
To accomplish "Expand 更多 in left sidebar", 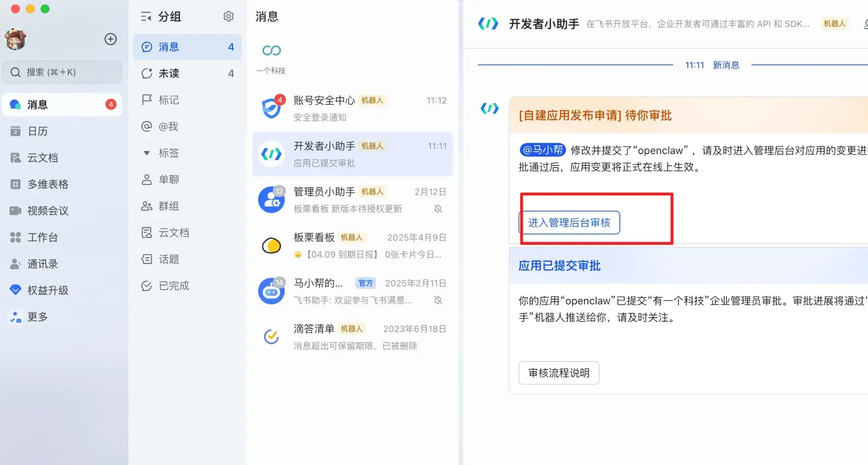I will coord(38,317).
